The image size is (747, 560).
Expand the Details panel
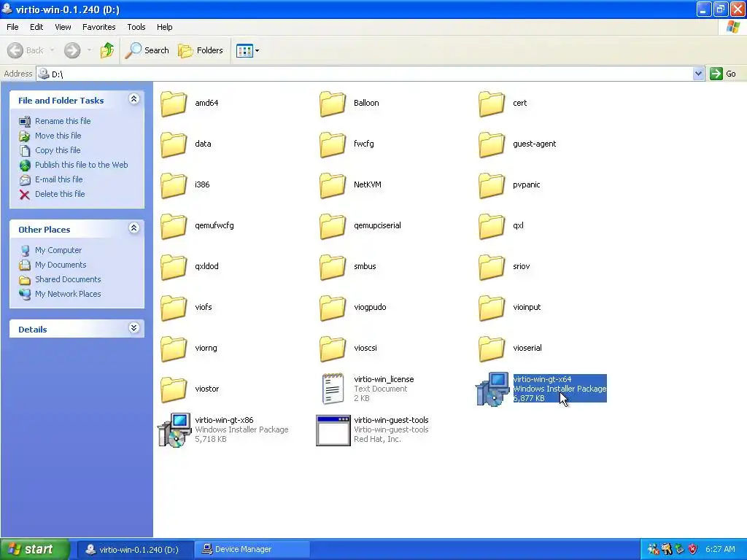pos(134,328)
